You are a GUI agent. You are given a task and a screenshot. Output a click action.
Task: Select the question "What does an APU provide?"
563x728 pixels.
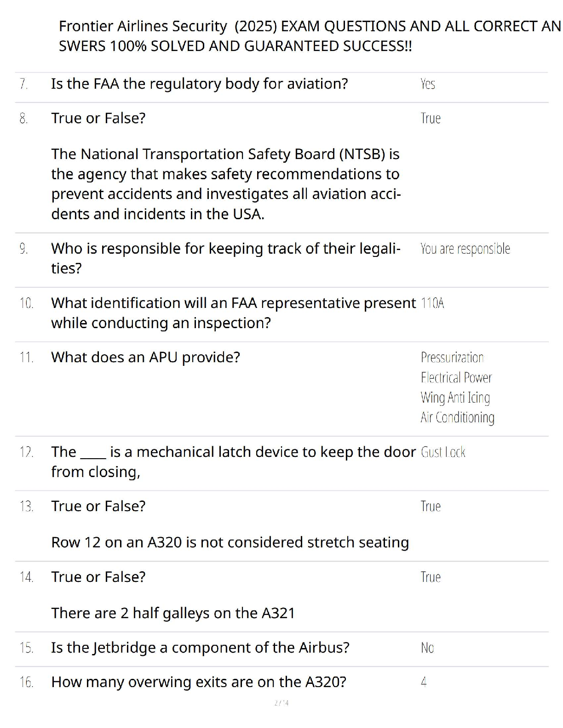(x=146, y=358)
